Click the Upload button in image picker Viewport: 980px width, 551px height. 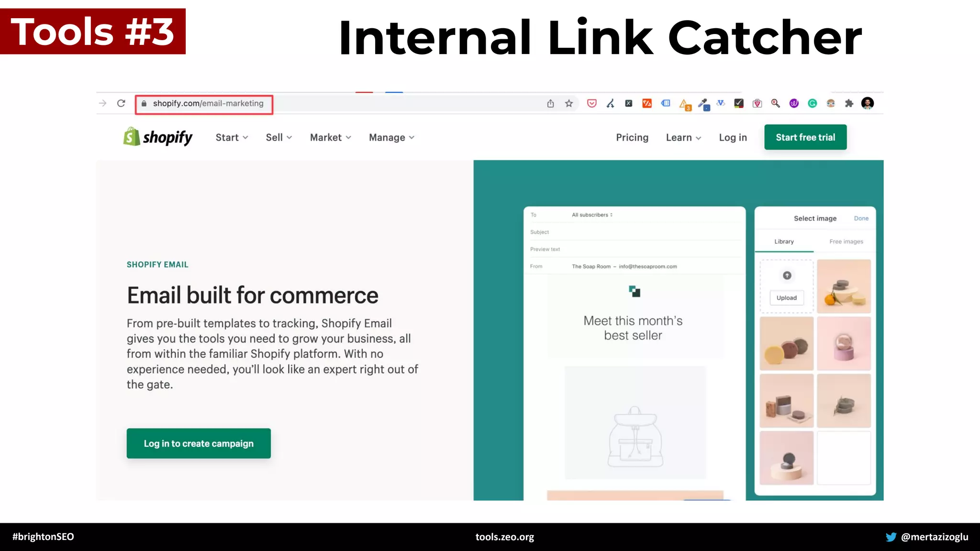[x=787, y=298]
